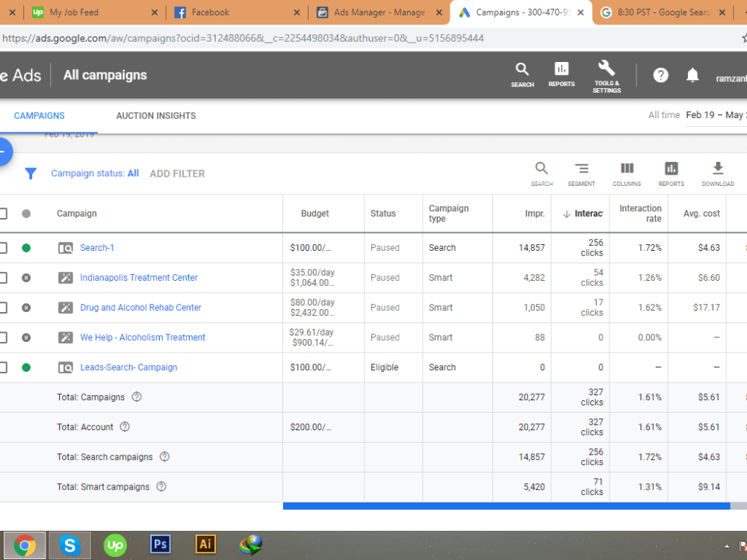The image size is (747, 560).
Task: Open Chrome from the taskbar
Action: (25, 545)
